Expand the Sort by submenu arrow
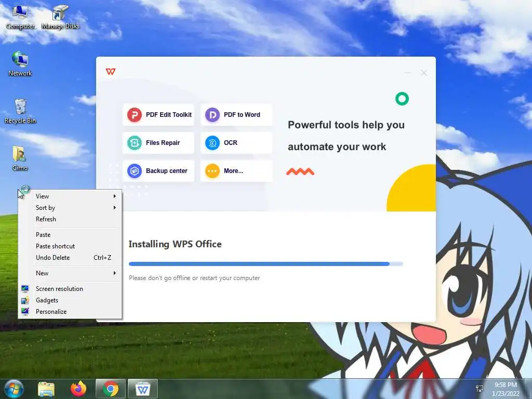The height and width of the screenshot is (399, 532). point(115,208)
